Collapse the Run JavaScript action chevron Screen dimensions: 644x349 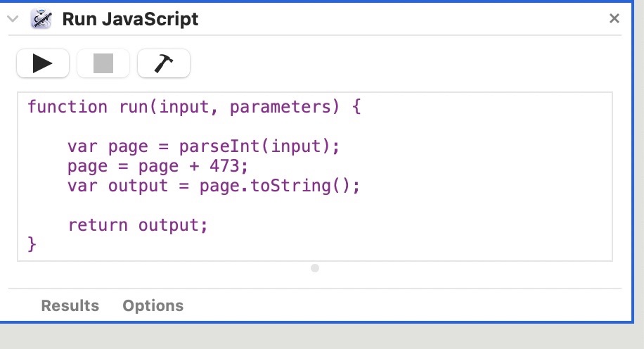13,18
